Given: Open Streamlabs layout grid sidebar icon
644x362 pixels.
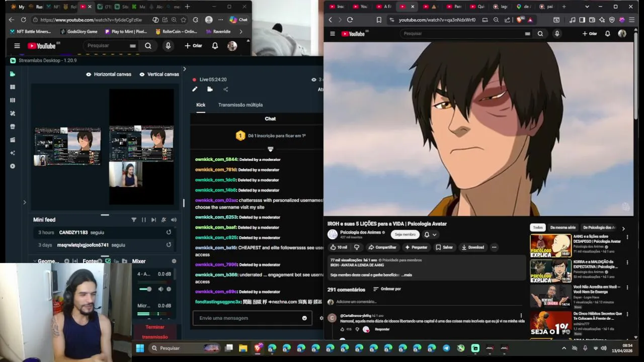Looking at the screenshot, I should point(13,87).
